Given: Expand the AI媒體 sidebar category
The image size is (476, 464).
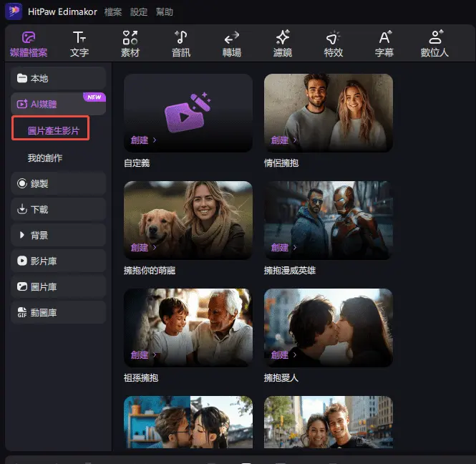Looking at the screenshot, I should [59, 105].
